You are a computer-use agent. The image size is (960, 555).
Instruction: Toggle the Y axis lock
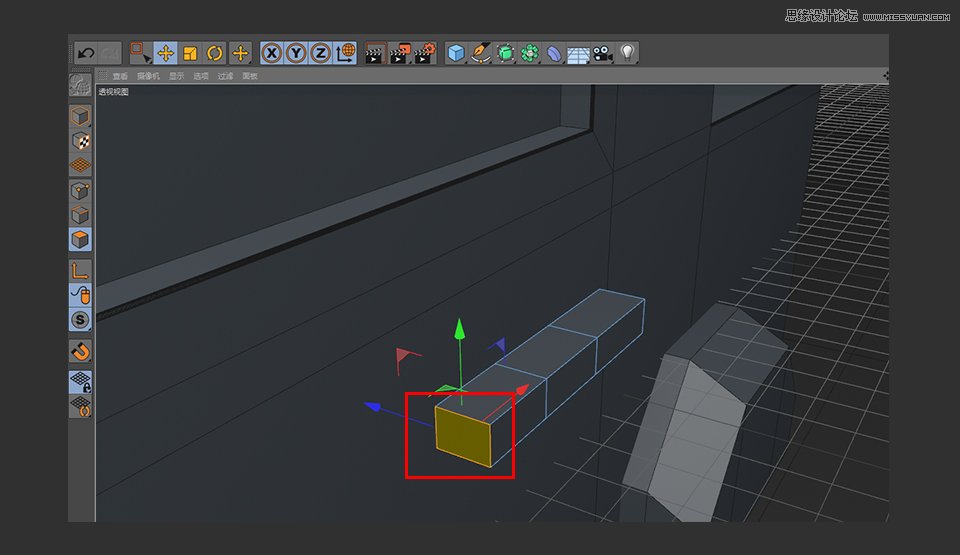[x=296, y=53]
